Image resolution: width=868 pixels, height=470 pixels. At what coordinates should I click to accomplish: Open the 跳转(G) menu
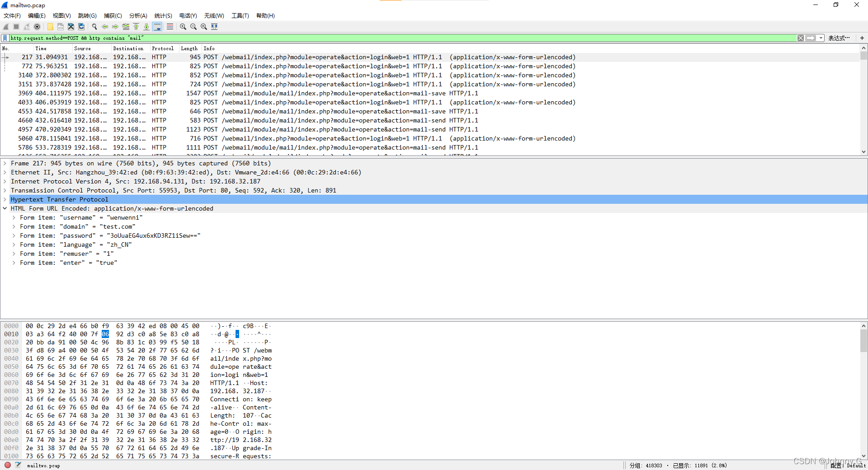(x=87, y=16)
